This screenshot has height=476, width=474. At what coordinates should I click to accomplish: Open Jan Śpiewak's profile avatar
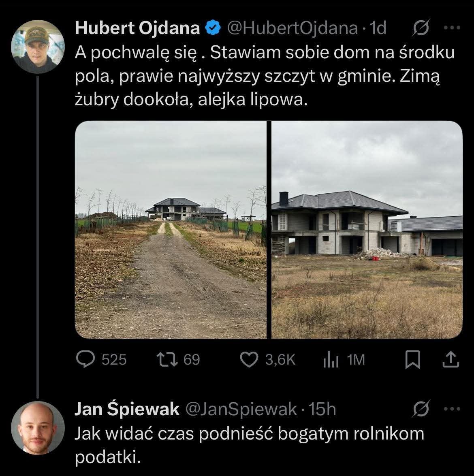(38, 428)
